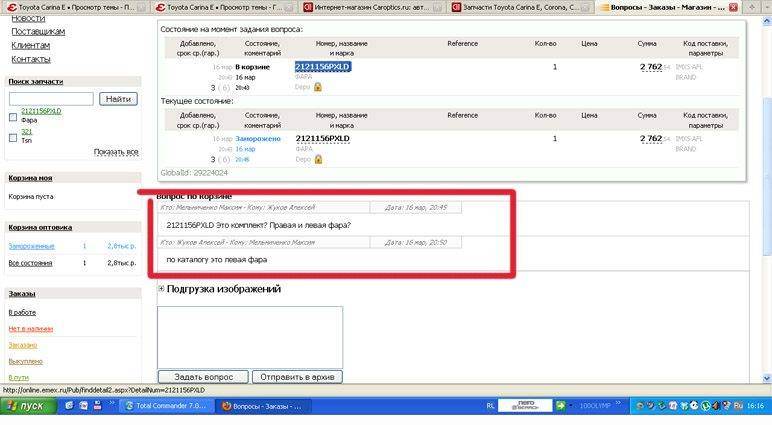Open the Замороженные basket link
This screenshot has height=425, width=772.
coord(32,245)
